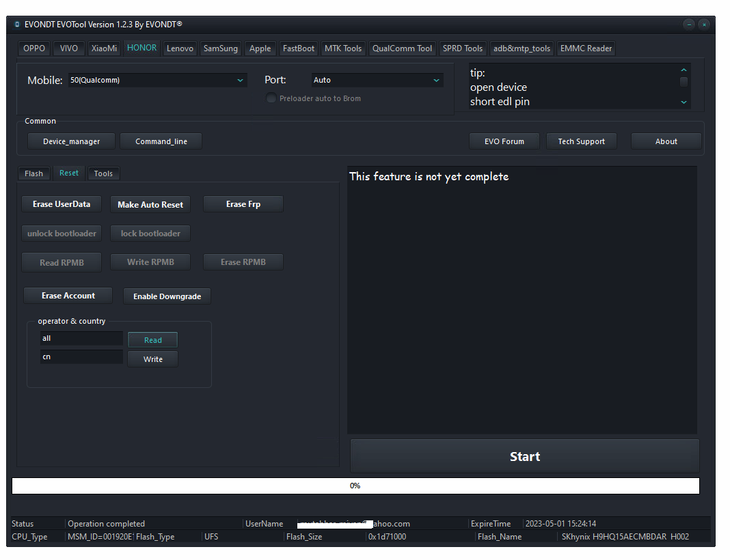This screenshot has height=560, width=730.
Task: Open the Port selection dropdown
Action: [x=377, y=80]
